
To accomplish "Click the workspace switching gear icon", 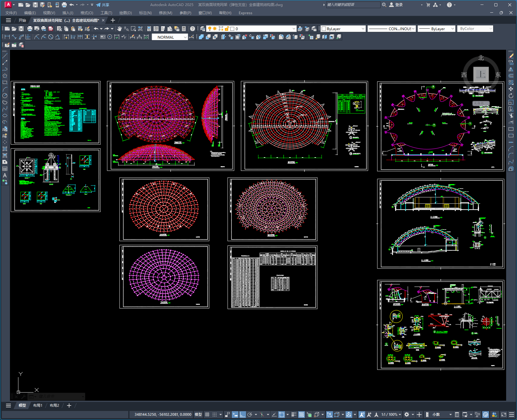I will tap(407, 415).
